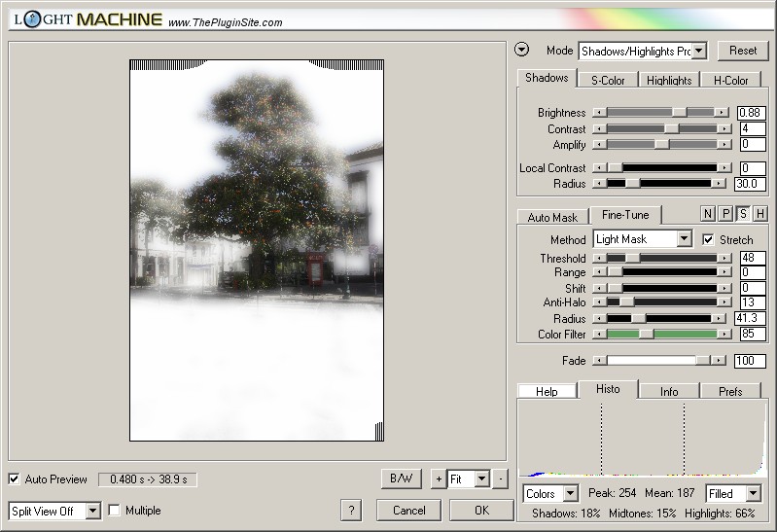Click the Threshold value input field

[x=752, y=259]
